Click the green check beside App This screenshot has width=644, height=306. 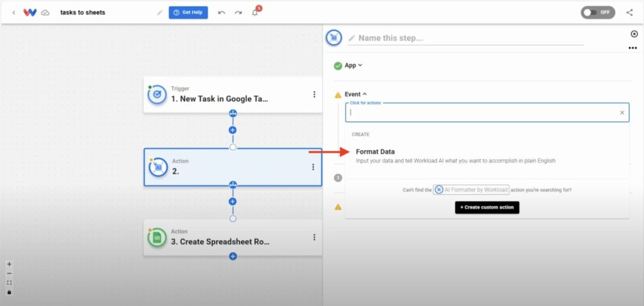338,65
